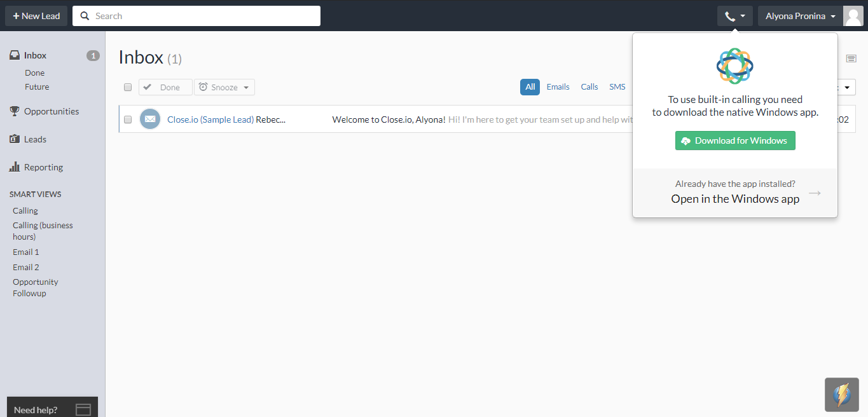Click the envelope icon on the sample lead message
Screen dimensions: 868x417
[149, 119]
